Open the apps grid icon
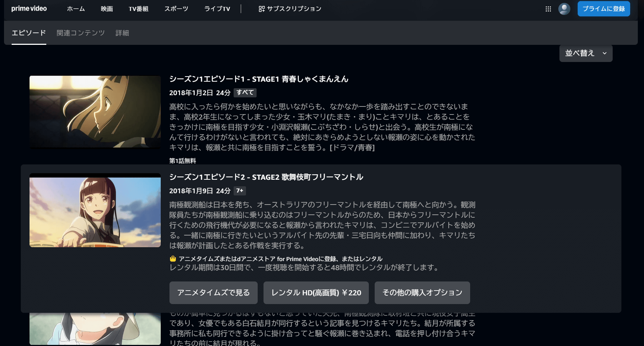 point(548,9)
